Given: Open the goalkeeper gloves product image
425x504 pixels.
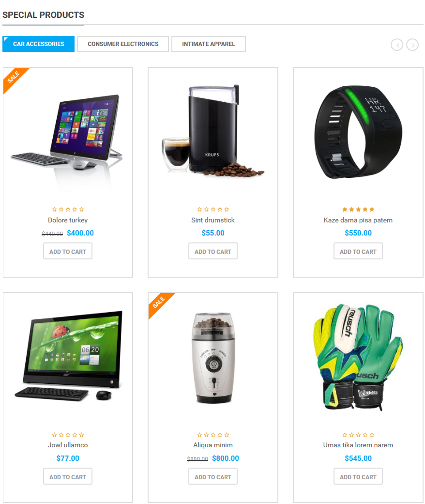Looking at the screenshot, I should (358, 357).
